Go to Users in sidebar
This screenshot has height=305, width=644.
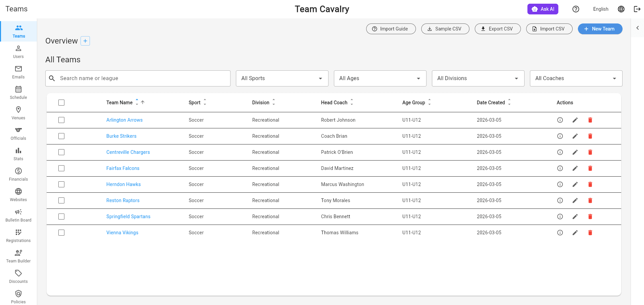[18, 52]
